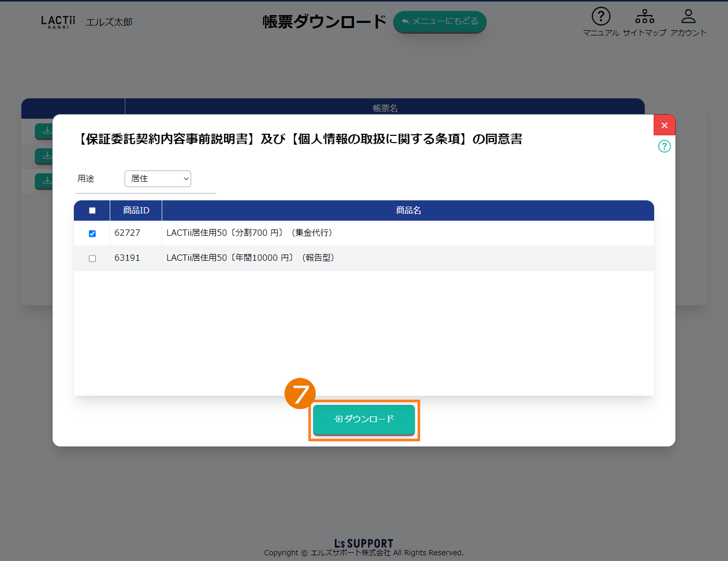Click the product ID 63191 cell
Screen dimensions: 728x561
point(127,258)
